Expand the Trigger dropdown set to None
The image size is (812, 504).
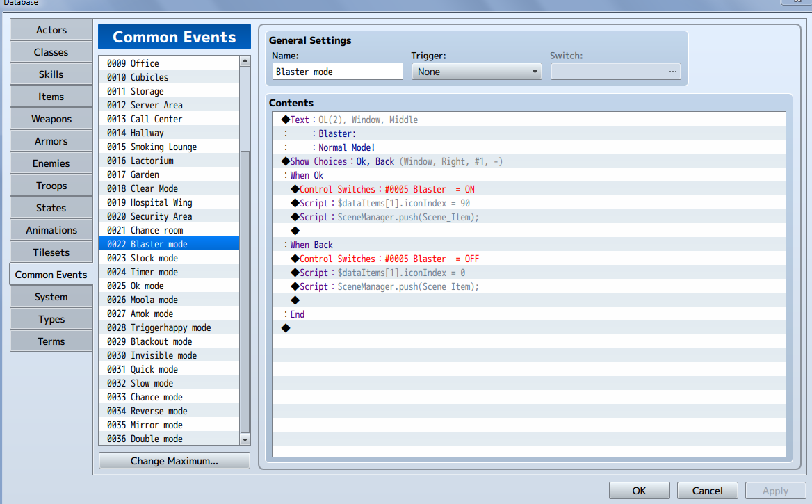(476, 72)
